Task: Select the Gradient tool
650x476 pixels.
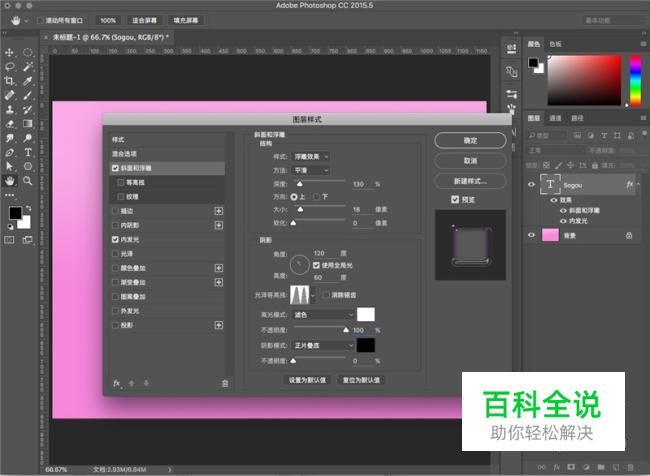Action: point(27,124)
